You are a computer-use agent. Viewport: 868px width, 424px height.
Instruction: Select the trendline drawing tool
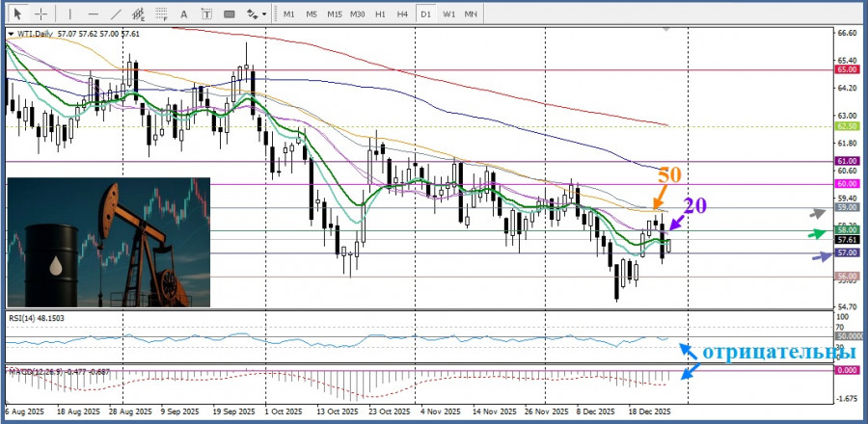pos(117,14)
